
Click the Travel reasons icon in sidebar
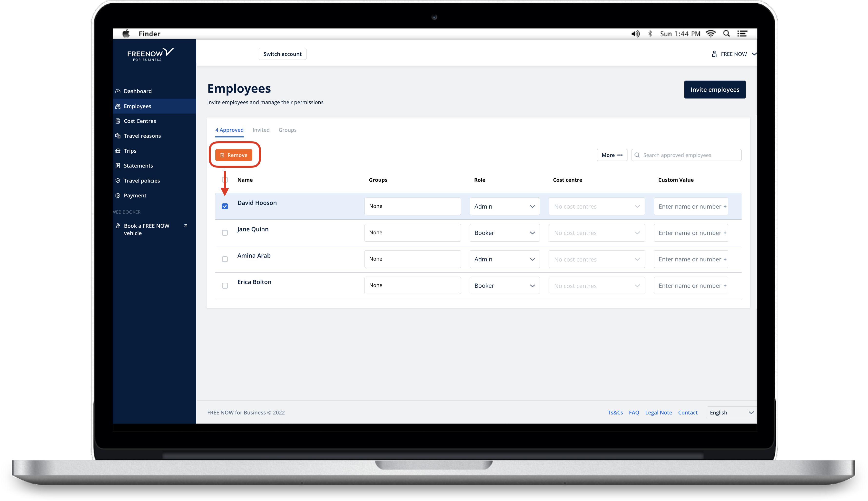pyautogui.click(x=118, y=136)
